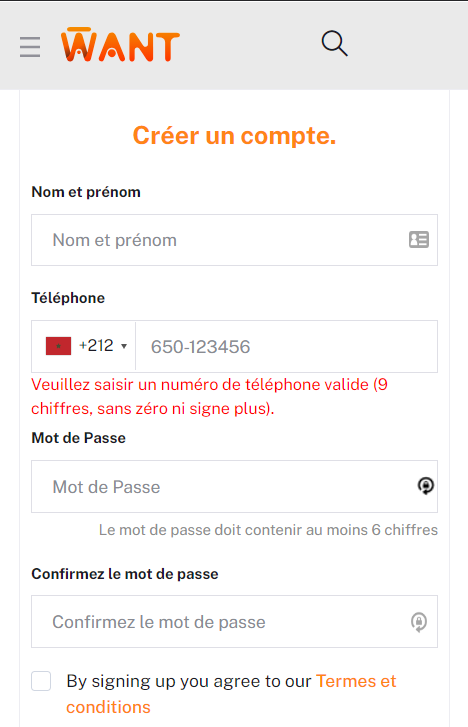The height and width of the screenshot is (727, 468).
Task: Click the password hint about 6 chiffres
Action: [x=268, y=530]
